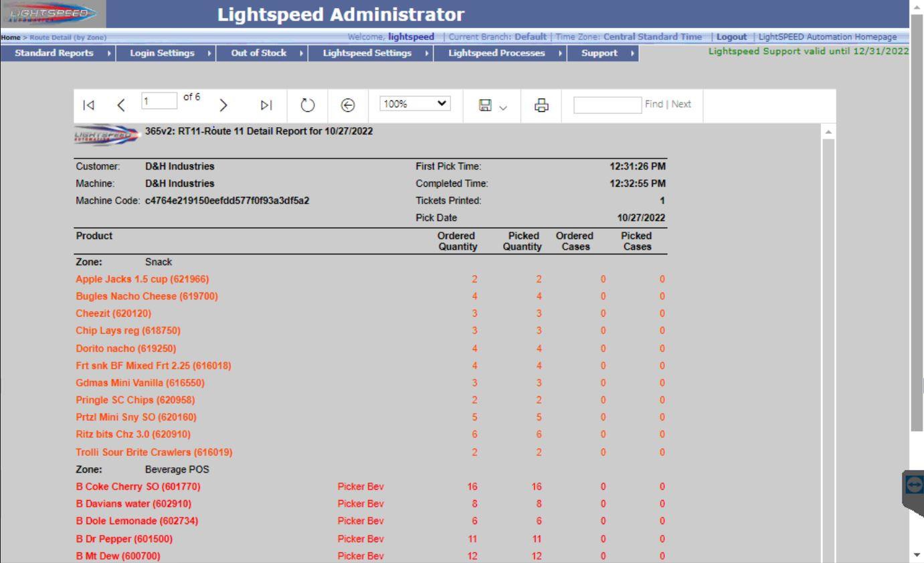Click the Logout link

pyautogui.click(x=731, y=36)
